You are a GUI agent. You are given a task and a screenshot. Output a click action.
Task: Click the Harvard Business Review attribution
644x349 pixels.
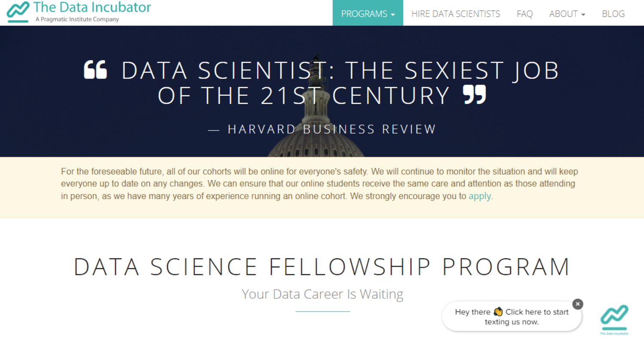coord(331,129)
